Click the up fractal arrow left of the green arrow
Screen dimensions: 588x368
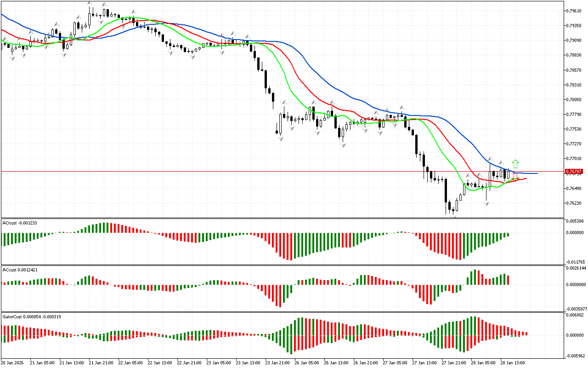point(502,162)
